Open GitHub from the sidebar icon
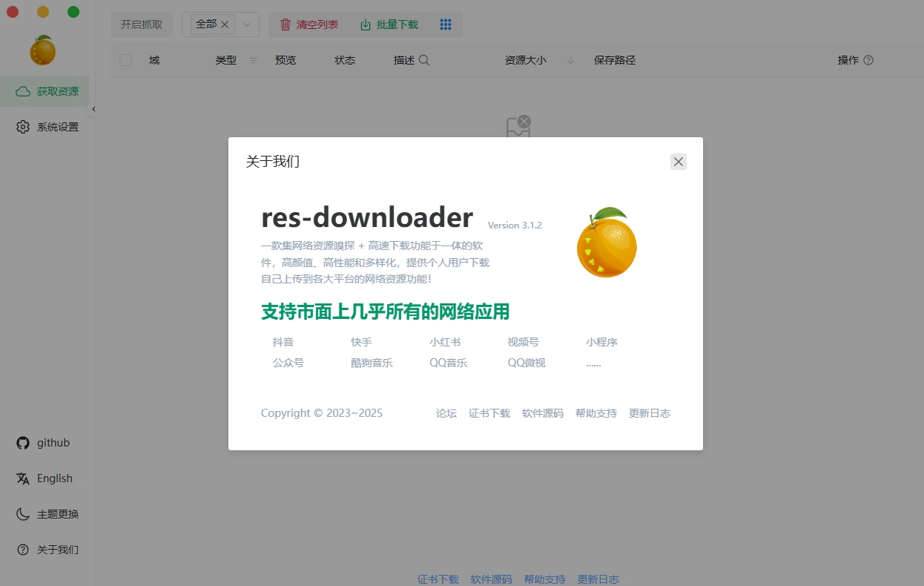The image size is (924, 586). [22, 443]
